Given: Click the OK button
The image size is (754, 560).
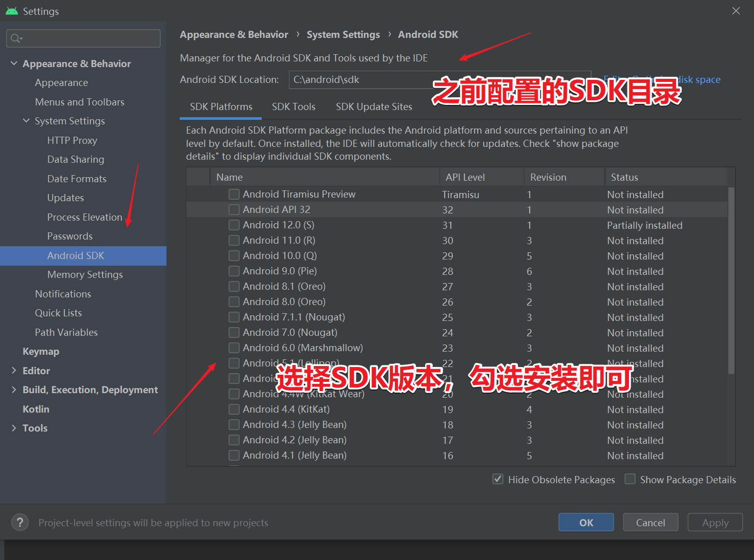Looking at the screenshot, I should click(x=586, y=522).
